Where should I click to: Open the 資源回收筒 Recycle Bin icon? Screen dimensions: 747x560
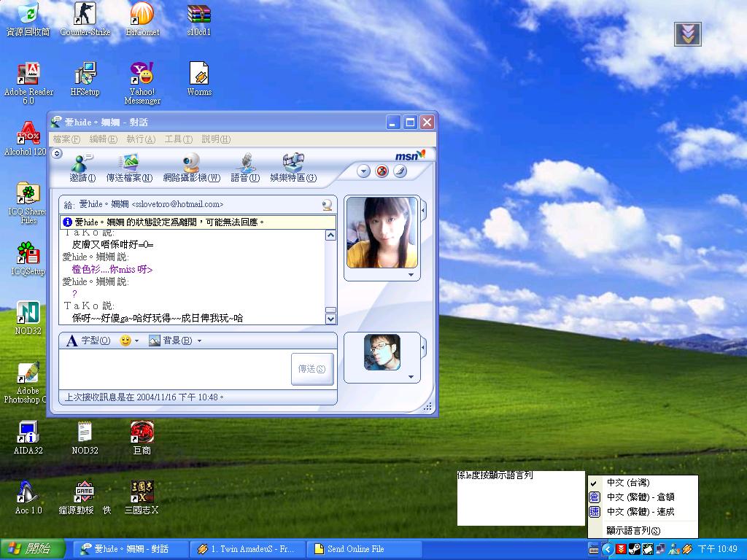coord(28,20)
